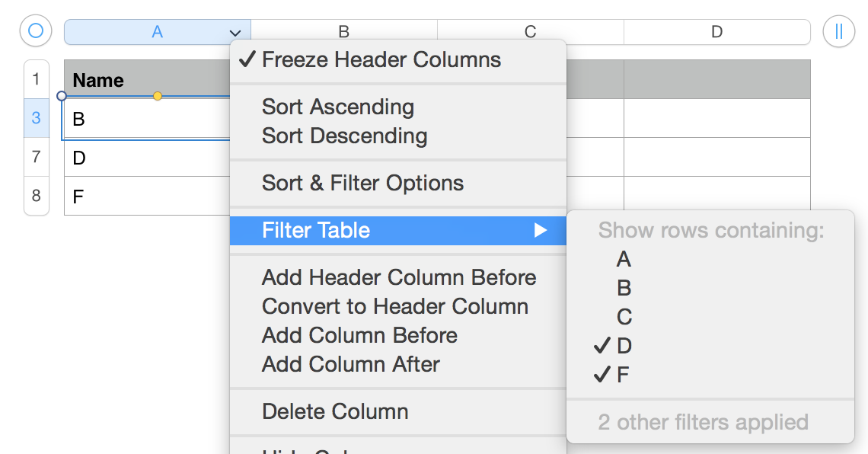Open column A dropdown arrow
The image size is (868, 454).
click(x=235, y=33)
